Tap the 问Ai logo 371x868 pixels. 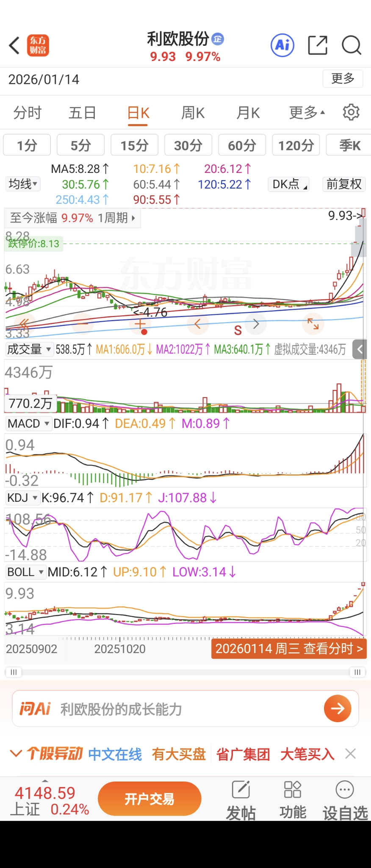click(35, 709)
